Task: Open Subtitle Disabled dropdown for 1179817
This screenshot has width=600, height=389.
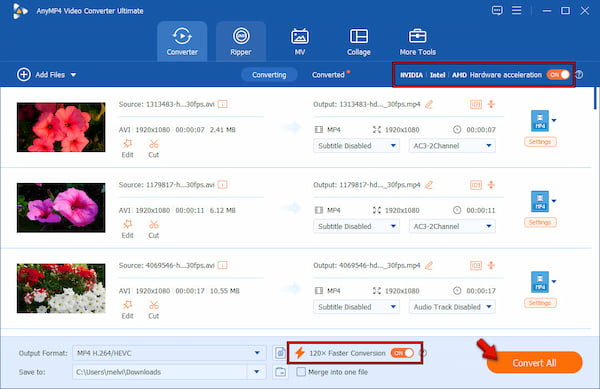Action: coord(356,226)
